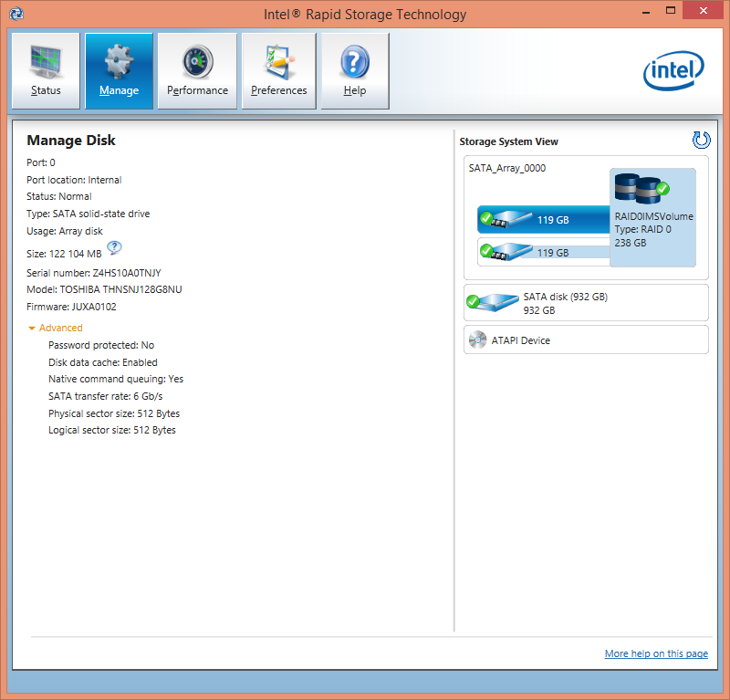Collapse the Advanced section
The width and height of the screenshot is (730, 700).
(56, 328)
